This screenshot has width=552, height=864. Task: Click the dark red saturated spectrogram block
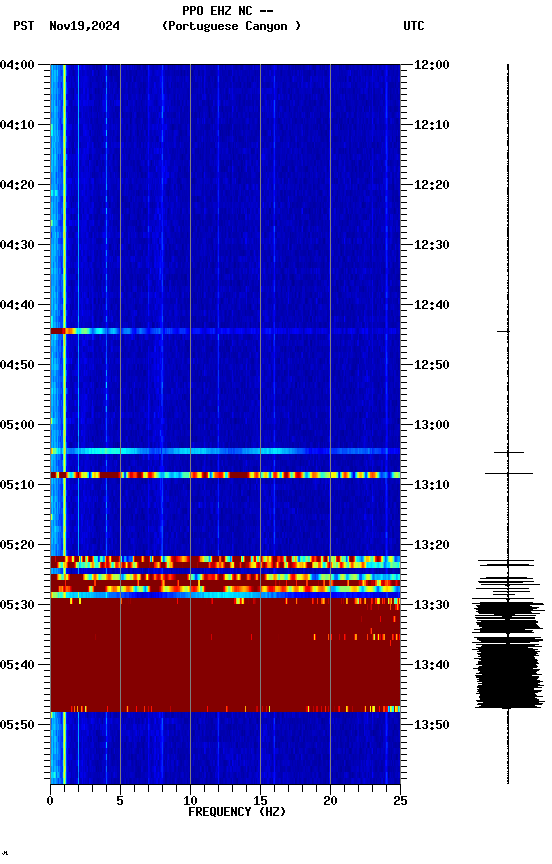click(x=225, y=655)
